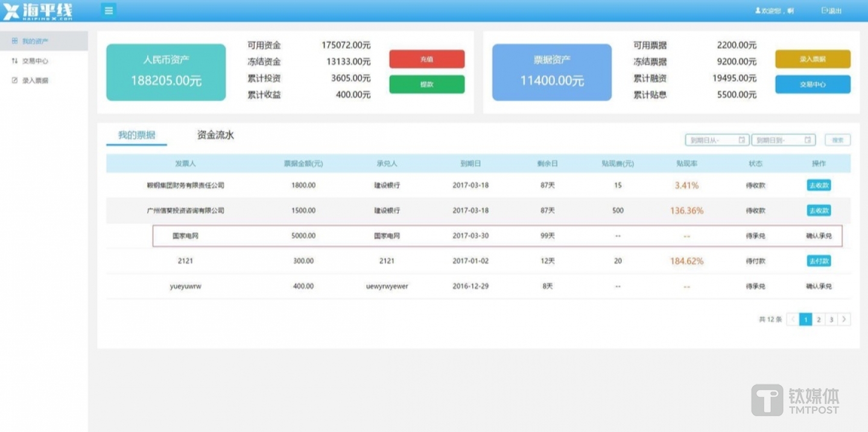Click the green 提款 withdraw button
This screenshot has height=432, width=868.
tap(427, 84)
